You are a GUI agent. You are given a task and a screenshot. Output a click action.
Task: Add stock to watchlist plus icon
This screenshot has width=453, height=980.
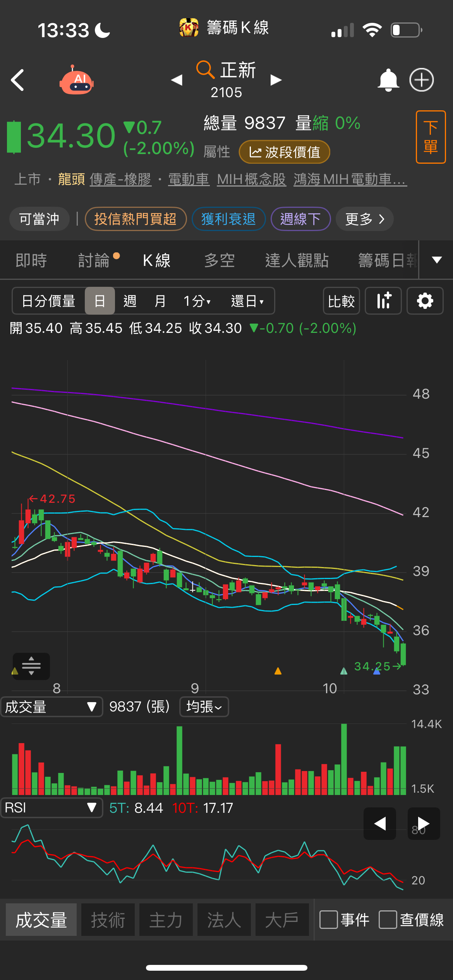click(422, 80)
